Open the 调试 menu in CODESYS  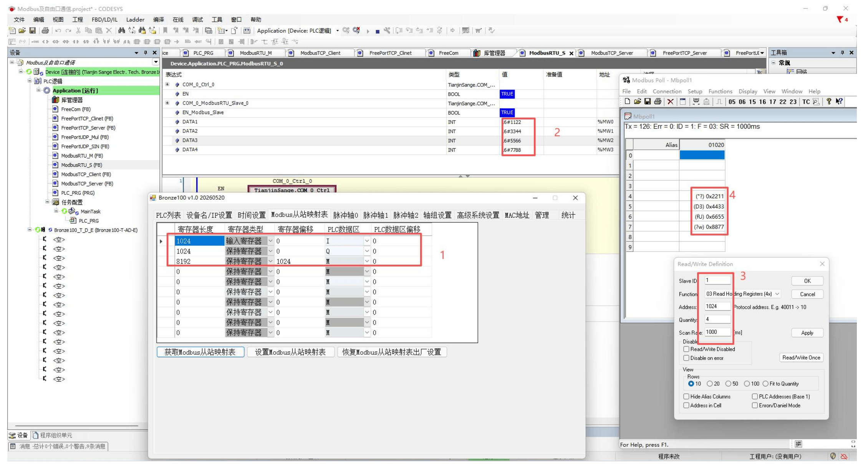[x=197, y=20]
